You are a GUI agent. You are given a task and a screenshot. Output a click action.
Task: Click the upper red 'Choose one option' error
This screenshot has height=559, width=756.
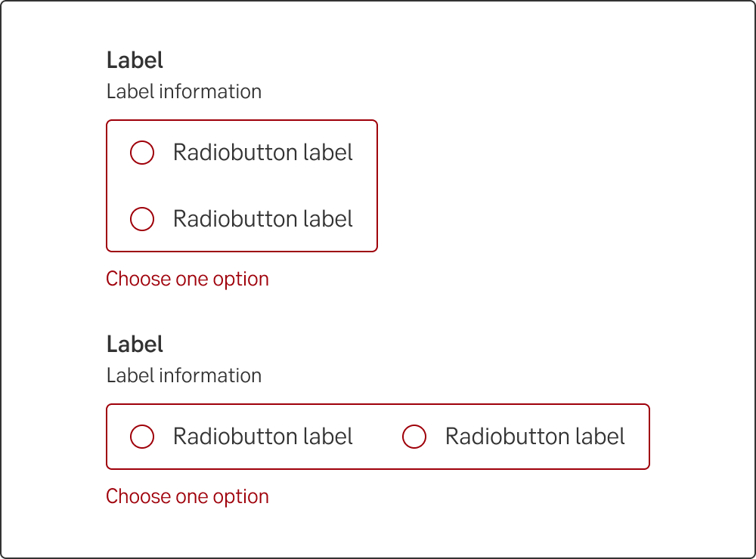click(x=187, y=279)
